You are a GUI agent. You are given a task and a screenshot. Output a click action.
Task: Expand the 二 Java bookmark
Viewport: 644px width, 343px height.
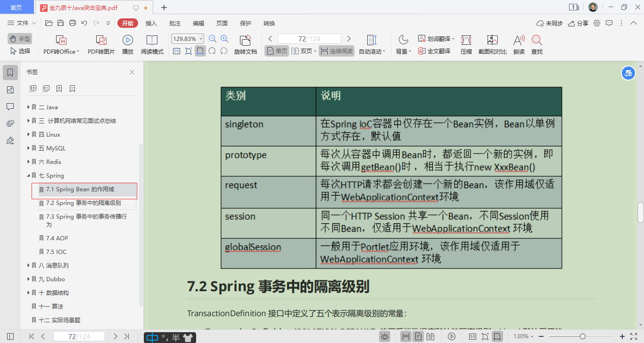coord(28,107)
